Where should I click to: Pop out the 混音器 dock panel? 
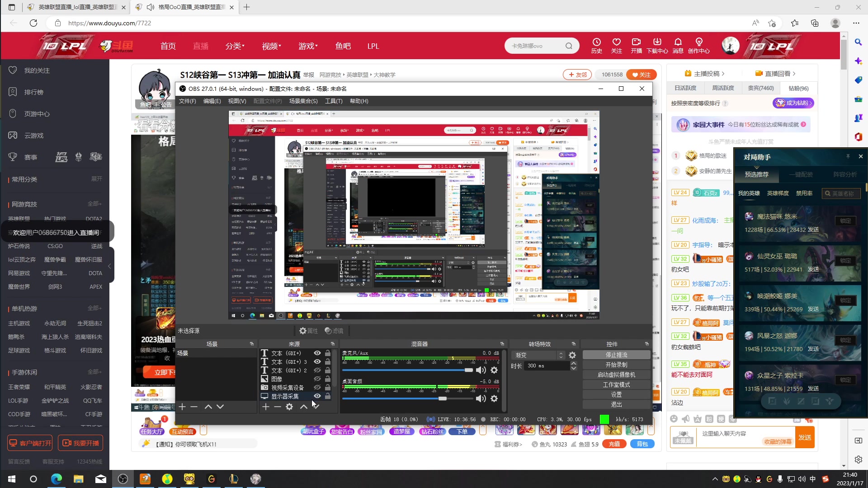click(502, 344)
